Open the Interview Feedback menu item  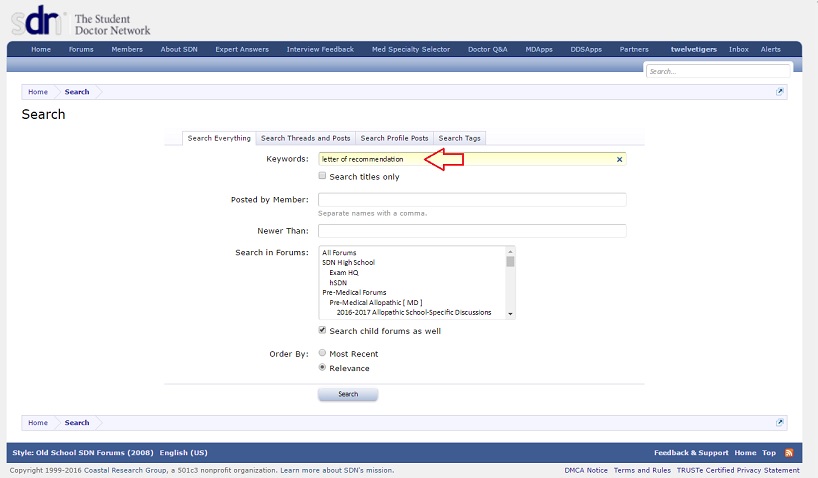320,49
